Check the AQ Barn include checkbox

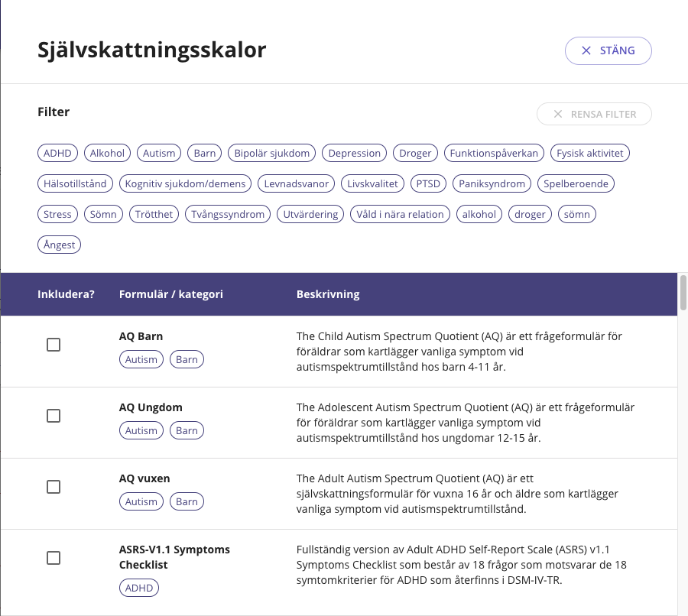tap(54, 345)
